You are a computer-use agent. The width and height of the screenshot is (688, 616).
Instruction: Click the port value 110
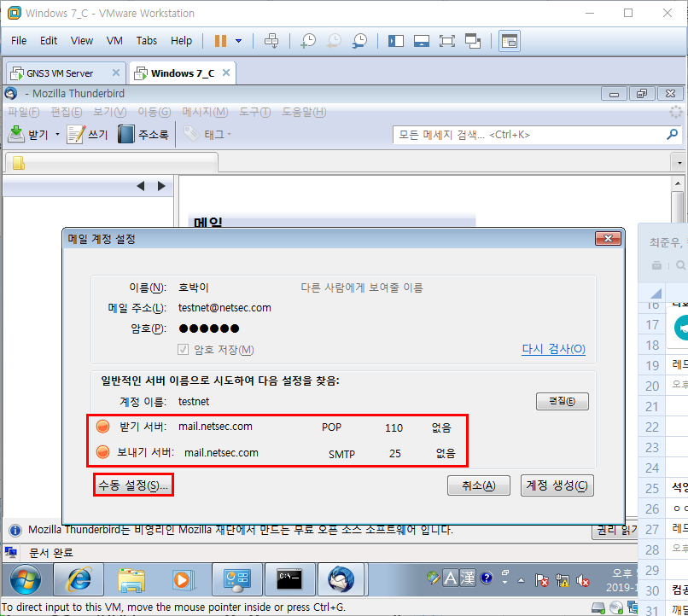pyautogui.click(x=394, y=427)
